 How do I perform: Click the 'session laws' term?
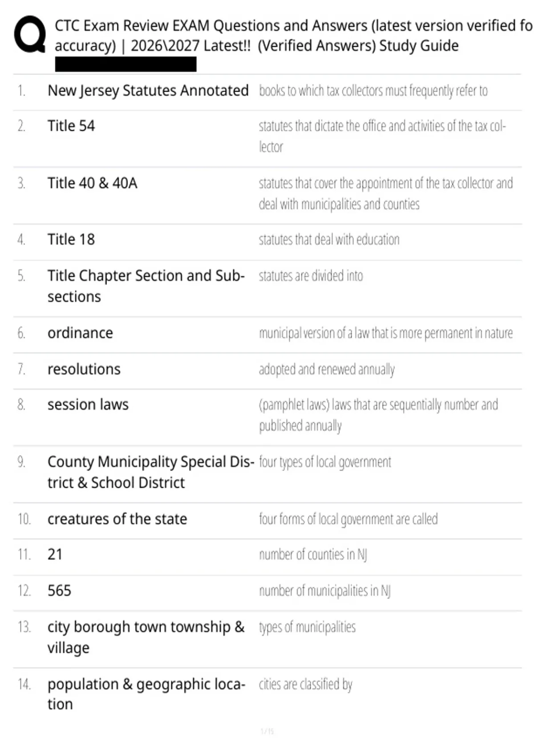pyautogui.click(x=88, y=405)
